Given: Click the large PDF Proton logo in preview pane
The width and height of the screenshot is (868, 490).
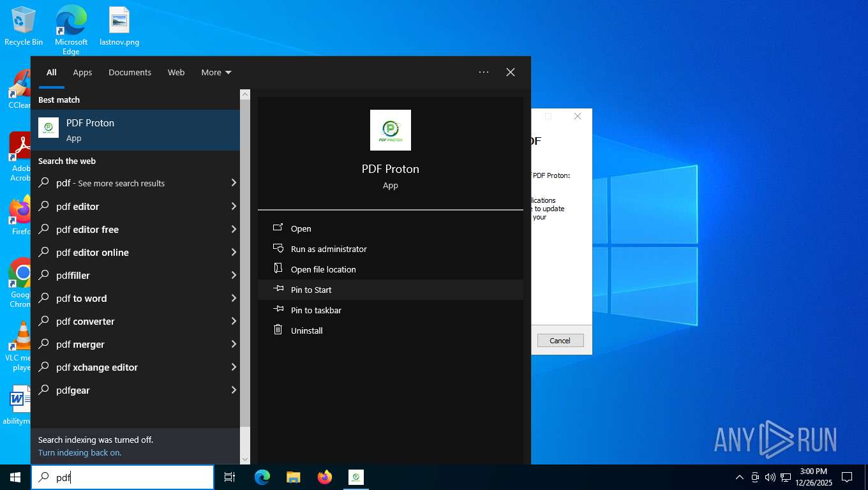Looking at the screenshot, I should [x=391, y=130].
